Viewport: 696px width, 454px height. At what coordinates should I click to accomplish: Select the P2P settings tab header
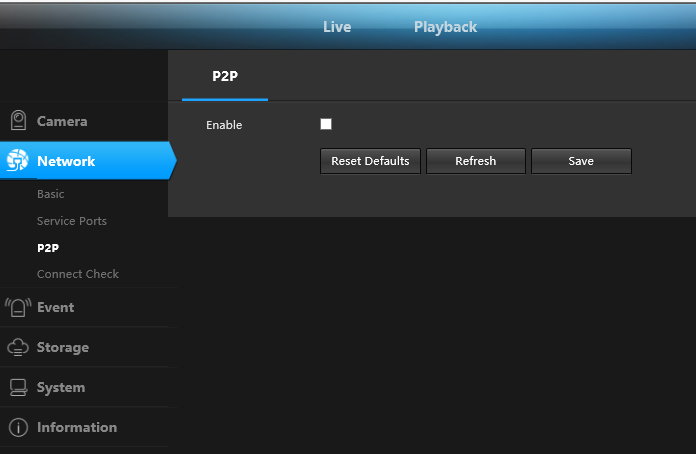click(x=225, y=76)
